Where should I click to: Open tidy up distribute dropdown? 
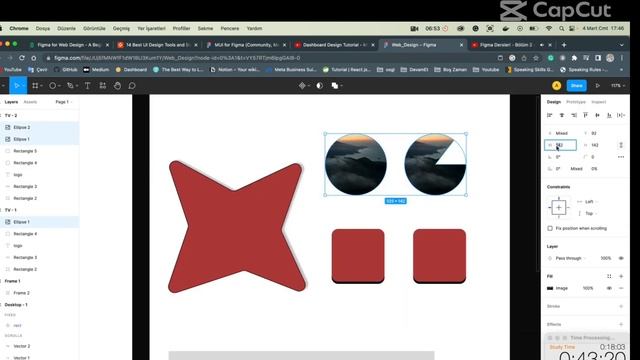(621, 116)
